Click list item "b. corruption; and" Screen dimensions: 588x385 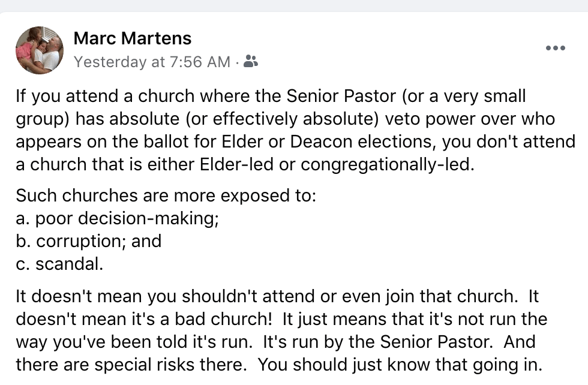[89, 241]
